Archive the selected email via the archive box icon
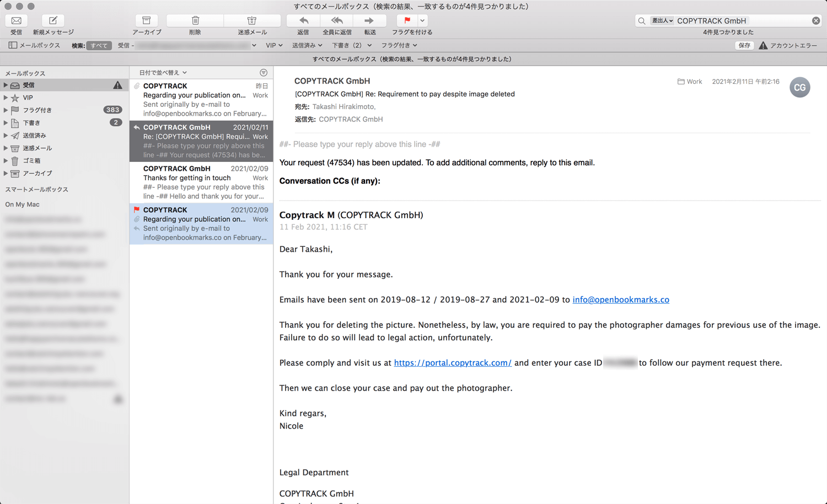This screenshot has width=827, height=504. point(146,20)
